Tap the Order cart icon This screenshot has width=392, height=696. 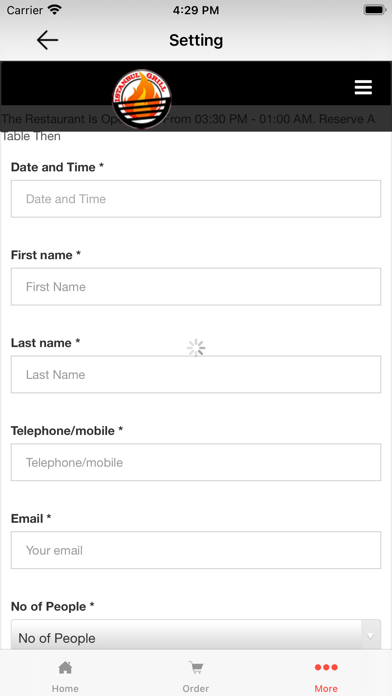196,667
